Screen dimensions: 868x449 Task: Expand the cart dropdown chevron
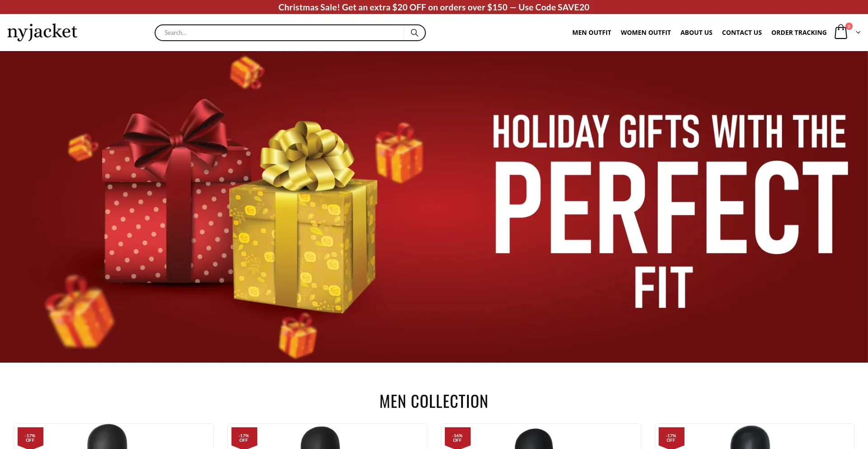[x=858, y=33]
